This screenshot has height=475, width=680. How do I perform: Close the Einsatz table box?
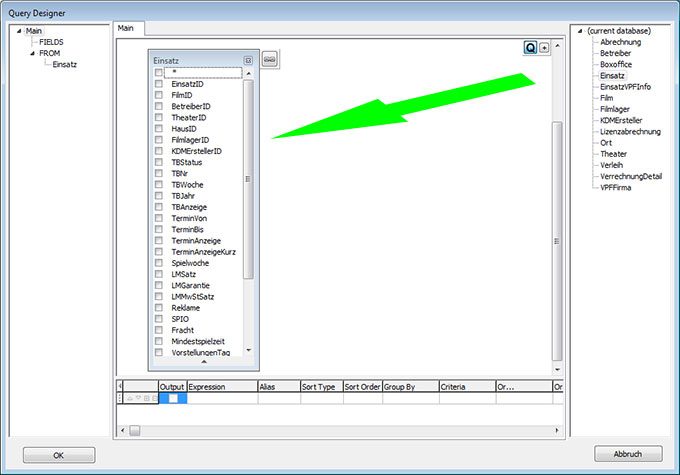point(248,60)
